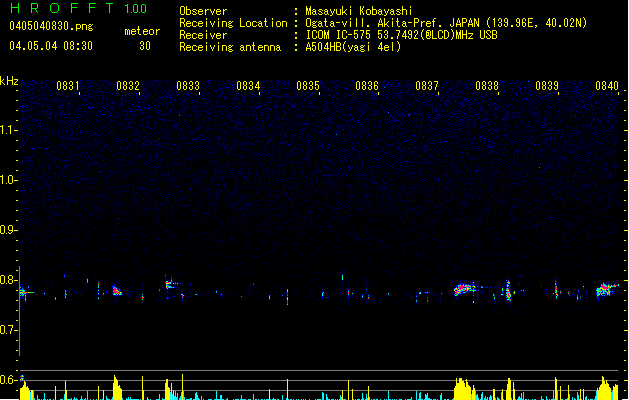Click the Observer name Masayuki Kobayashi
The image size is (629, 400).
[359, 11]
